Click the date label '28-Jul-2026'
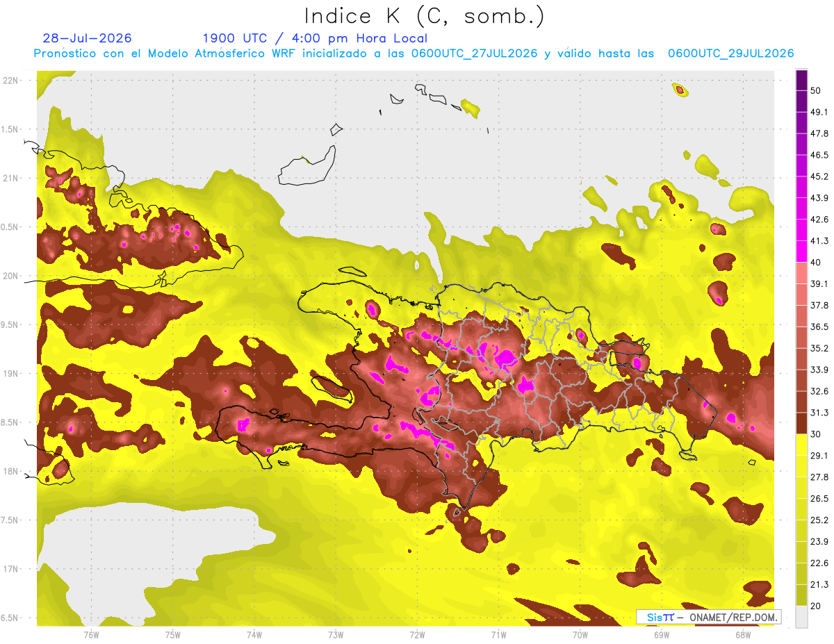 click(87, 38)
